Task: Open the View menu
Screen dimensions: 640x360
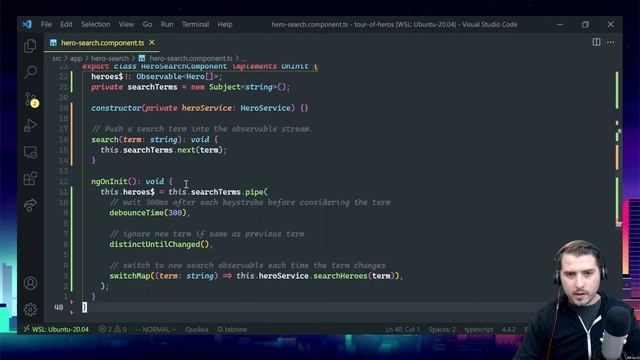Action: click(x=126, y=24)
